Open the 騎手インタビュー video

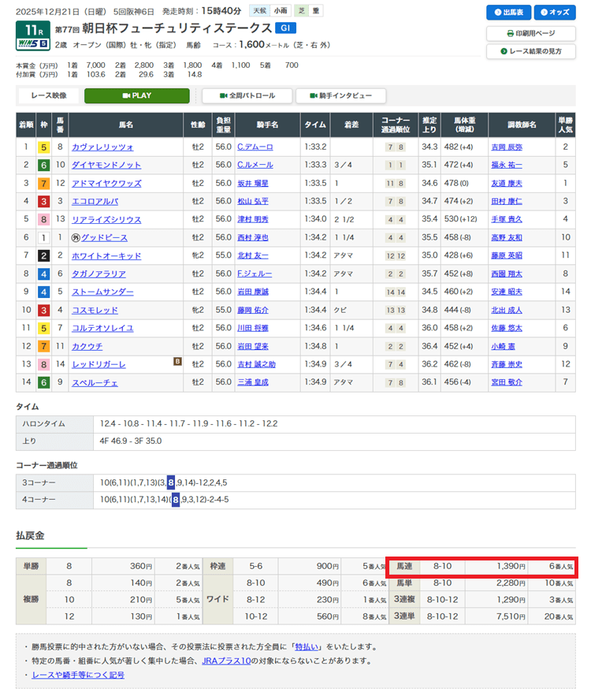point(340,95)
